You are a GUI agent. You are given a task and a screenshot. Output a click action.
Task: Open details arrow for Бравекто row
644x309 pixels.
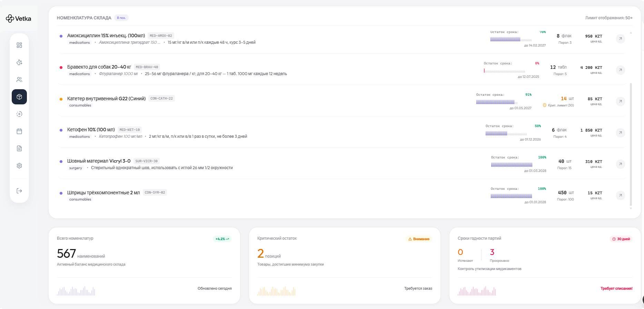[x=620, y=70]
